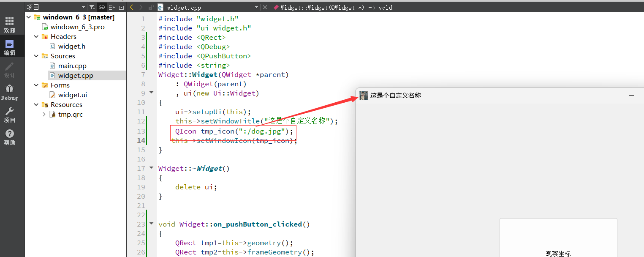Toggle synchronize with editor link icon
Screen dimensions: 644x257
point(101,7)
